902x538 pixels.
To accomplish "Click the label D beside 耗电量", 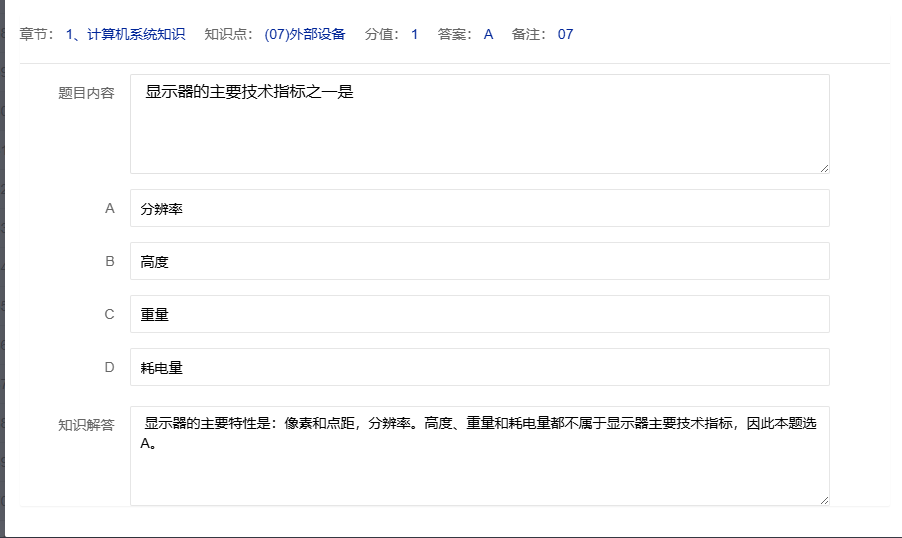I will click(x=110, y=368).
